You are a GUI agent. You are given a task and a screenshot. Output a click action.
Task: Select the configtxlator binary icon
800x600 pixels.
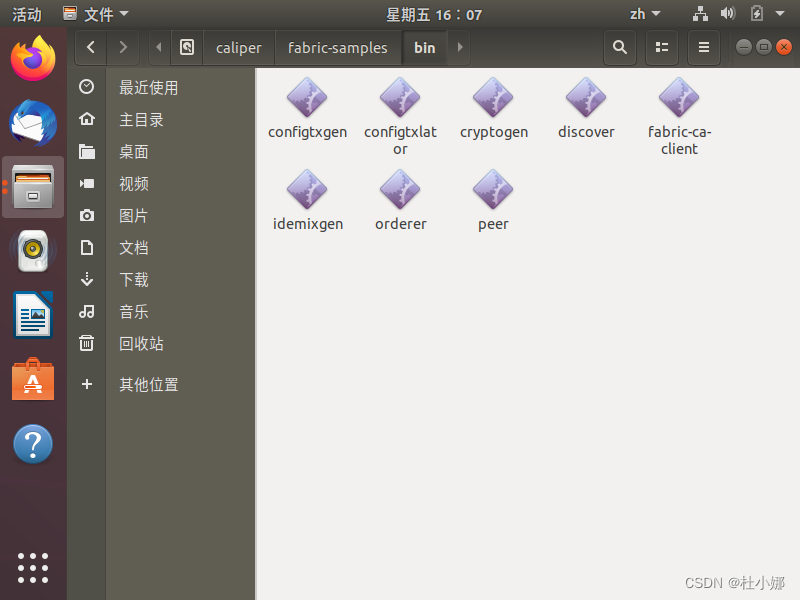point(400,97)
